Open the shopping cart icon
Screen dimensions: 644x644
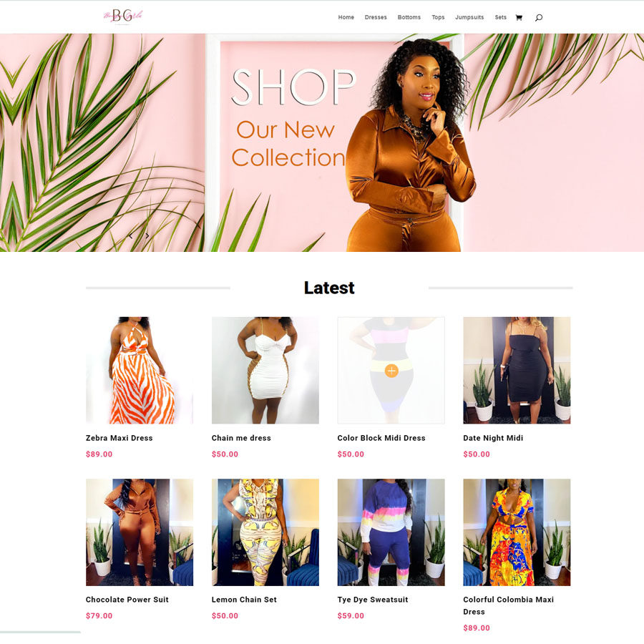[x=519, y=17]
